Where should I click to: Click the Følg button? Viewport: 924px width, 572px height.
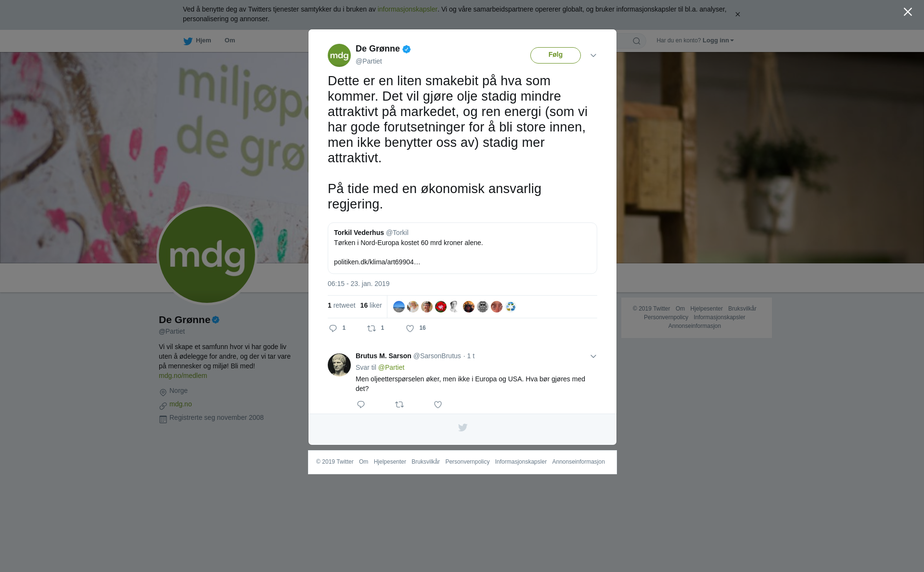555,55
